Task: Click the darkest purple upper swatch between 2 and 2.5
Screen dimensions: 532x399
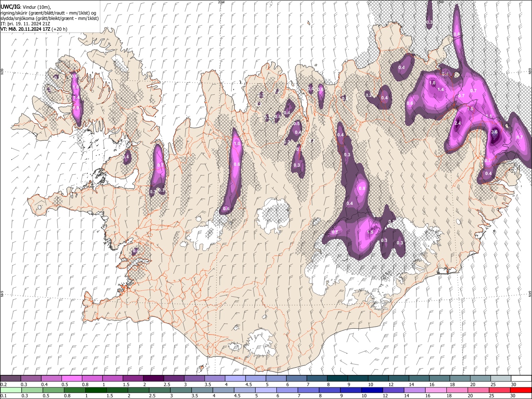Action: tap(153, 379)
